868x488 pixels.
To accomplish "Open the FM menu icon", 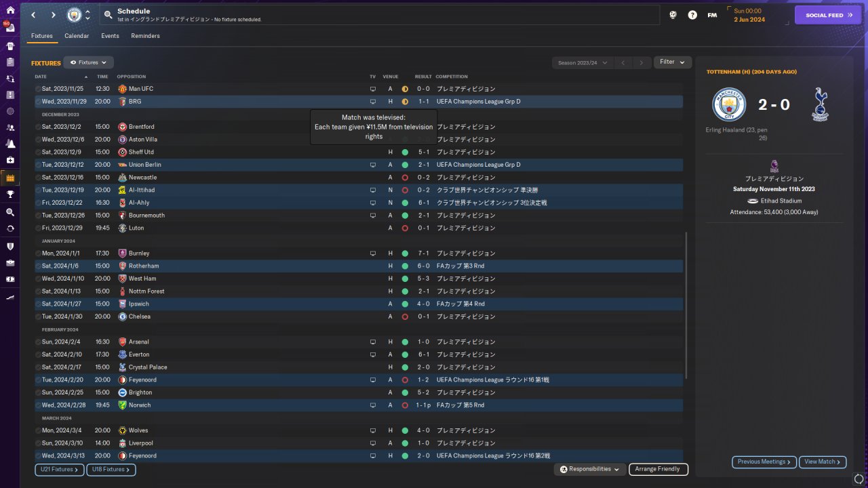I will (712, 15).
